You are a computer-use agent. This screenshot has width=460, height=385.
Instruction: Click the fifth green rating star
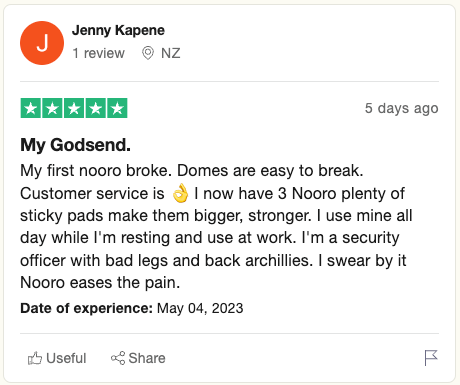117,108
